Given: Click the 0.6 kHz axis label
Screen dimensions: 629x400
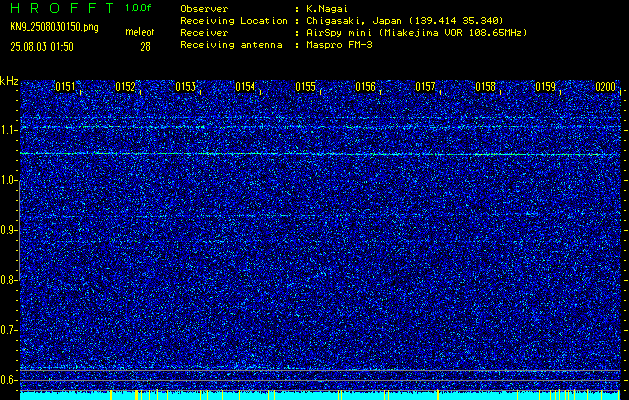Looking at the screenshot, I should (x=8, y=380).
